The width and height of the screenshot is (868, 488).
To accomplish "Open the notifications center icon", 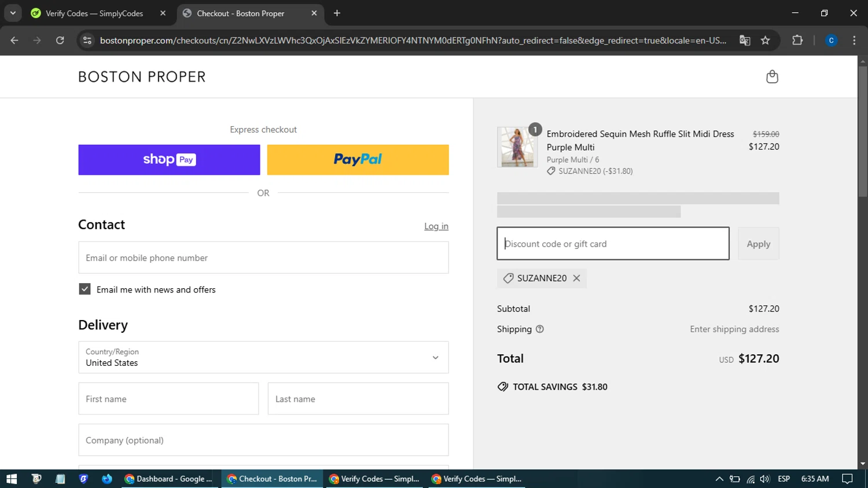I will (x=847, y=479).
